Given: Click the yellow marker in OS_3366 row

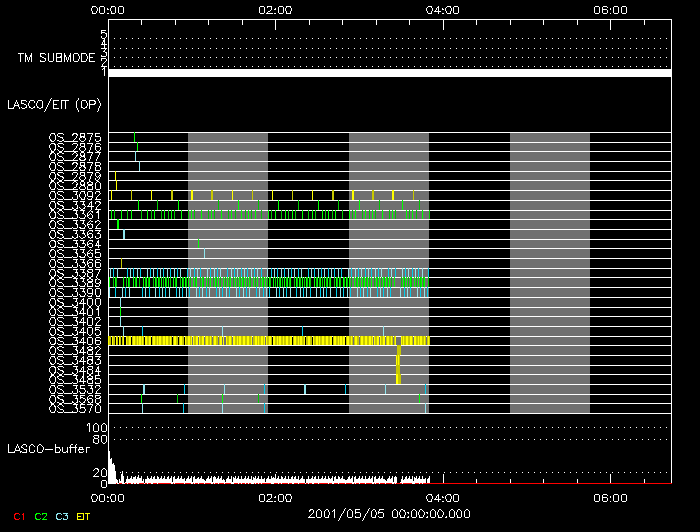Looking at the screenshot, I should click(x=121, y=263).
